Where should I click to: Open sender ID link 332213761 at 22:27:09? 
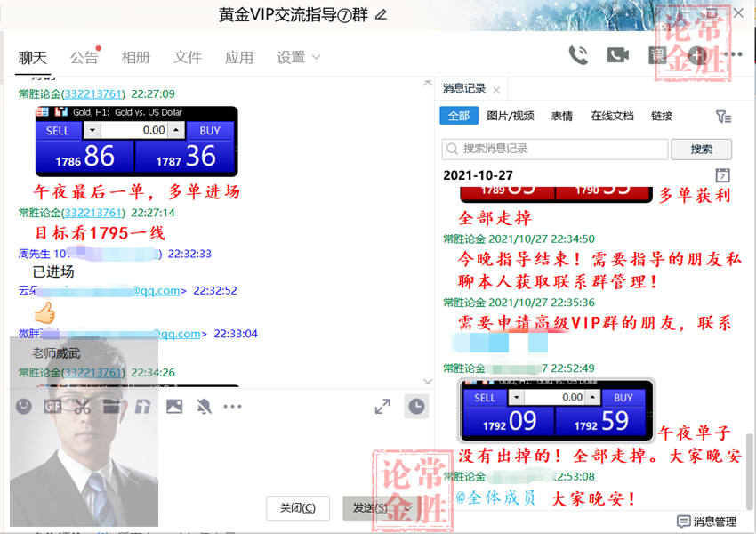click(x=93, y=93)
